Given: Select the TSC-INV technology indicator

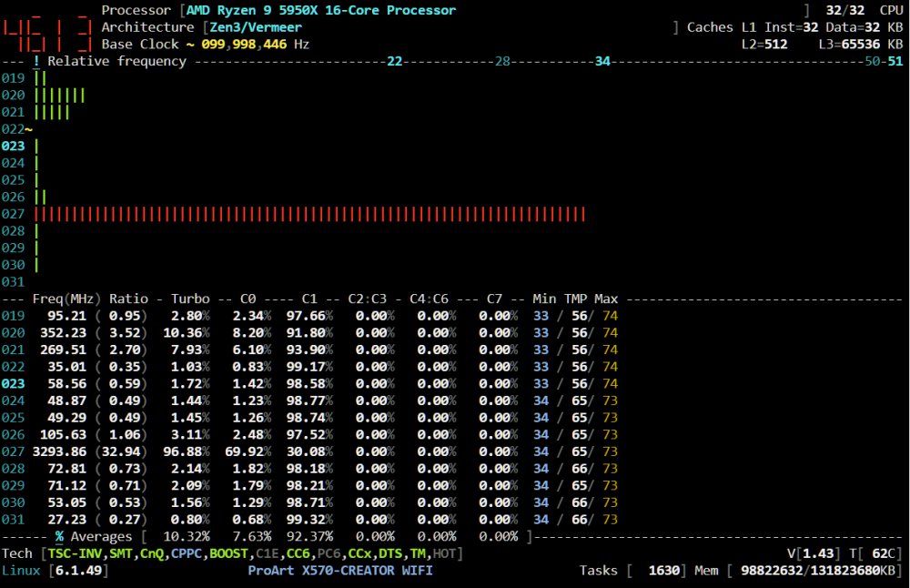Looking at the screenshot, I should (75, 553).
